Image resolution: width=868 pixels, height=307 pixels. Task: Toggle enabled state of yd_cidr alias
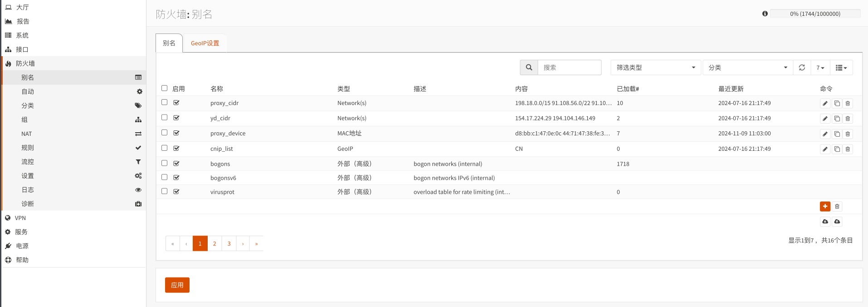tap(176, 118)
